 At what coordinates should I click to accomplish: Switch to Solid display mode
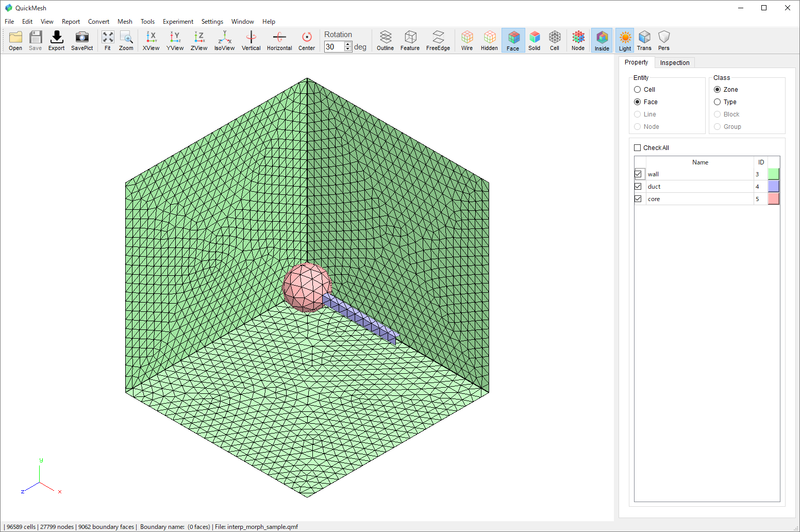tap(535, 40)
